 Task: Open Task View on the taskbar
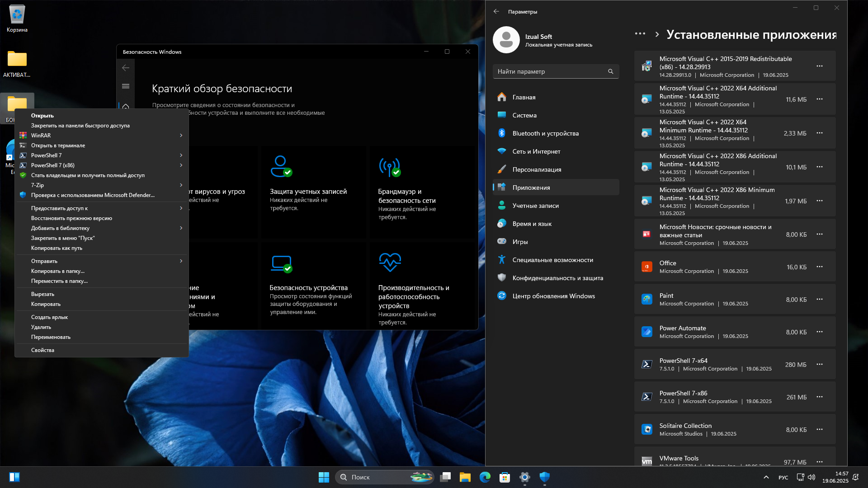(x=446, y=477)
